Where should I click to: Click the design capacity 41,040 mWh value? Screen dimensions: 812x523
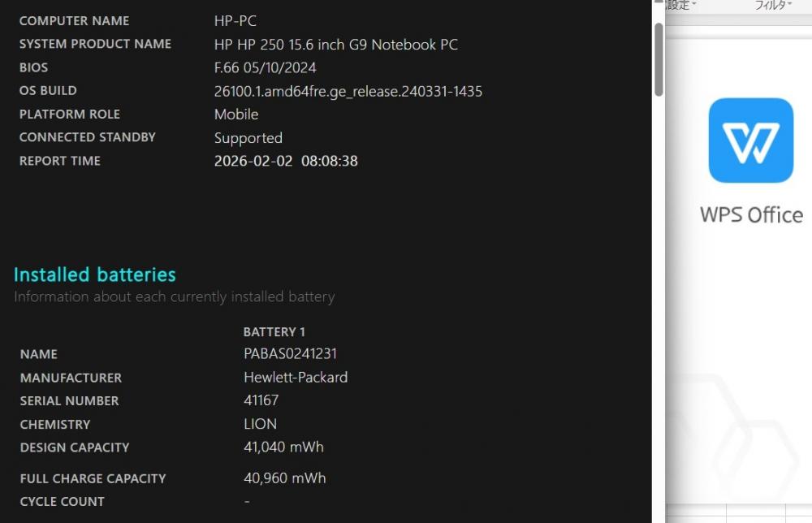coord(284,447)
